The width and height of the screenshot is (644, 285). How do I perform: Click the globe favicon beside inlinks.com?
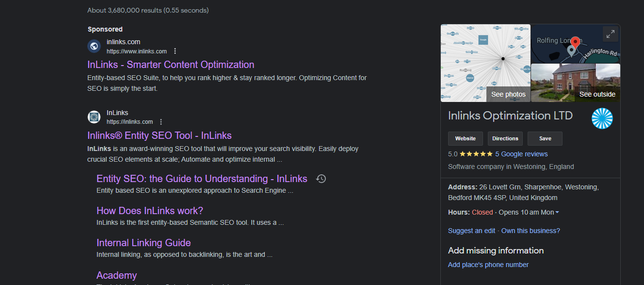coord(94,46)
